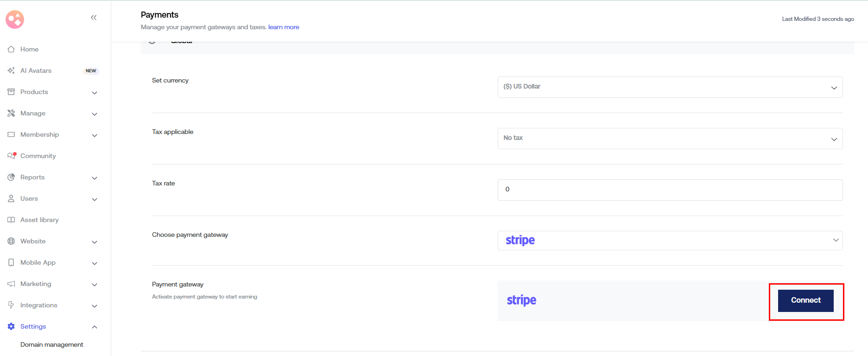
Task: Click the Asset library book icon
Action: [x=11, y=220]
